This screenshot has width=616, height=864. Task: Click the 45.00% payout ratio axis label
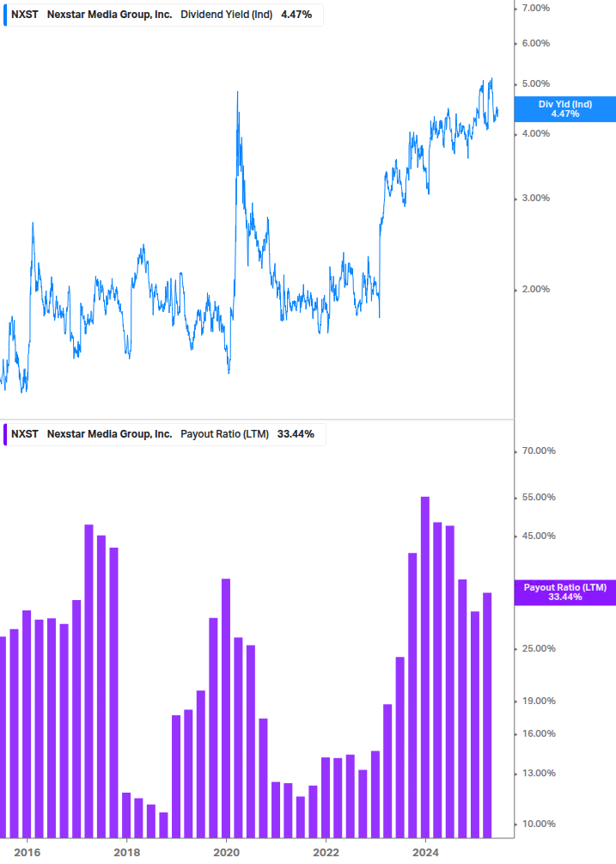[x=539, y=536]
